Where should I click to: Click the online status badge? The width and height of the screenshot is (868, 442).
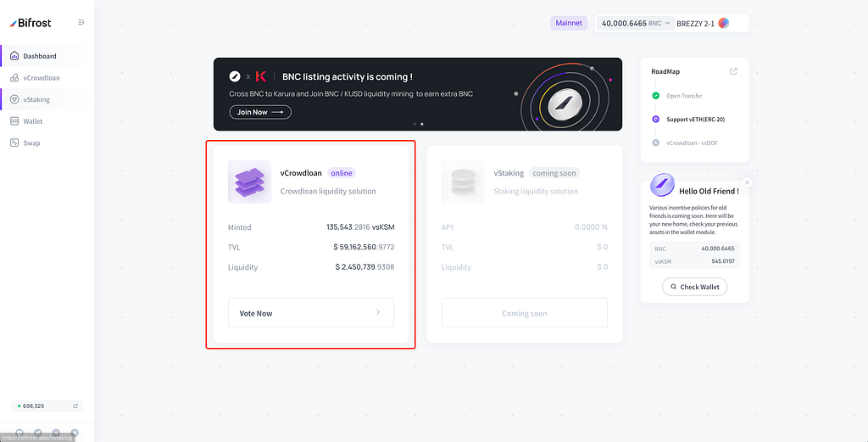(342, 173)
